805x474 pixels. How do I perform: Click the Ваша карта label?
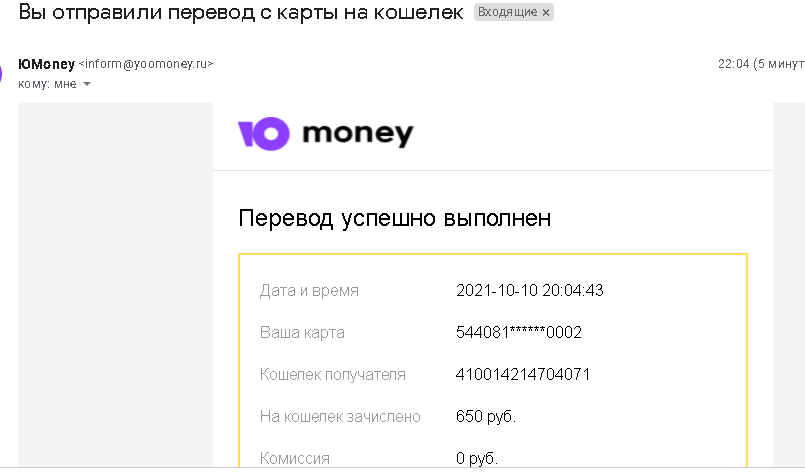[x=302, y=333]
